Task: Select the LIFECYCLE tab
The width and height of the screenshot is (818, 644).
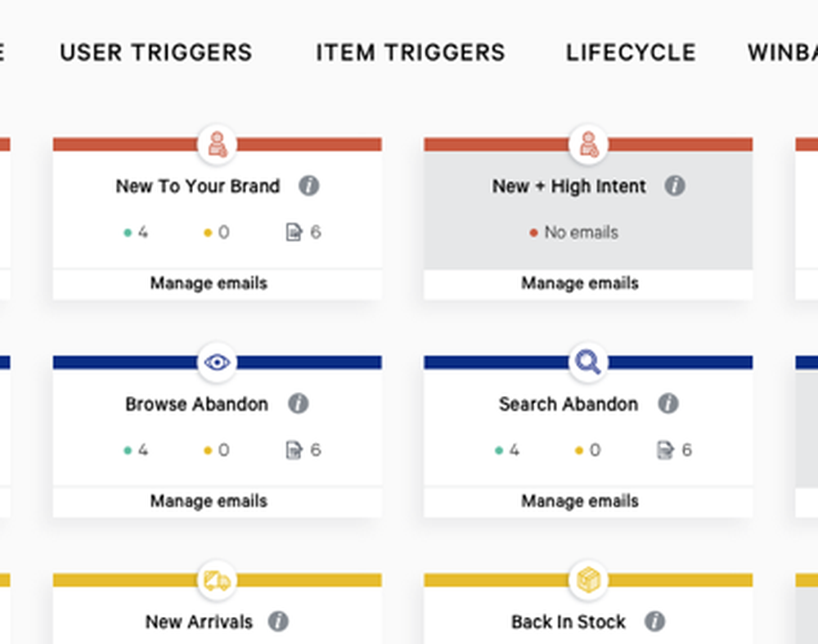Action: [631, 53]
